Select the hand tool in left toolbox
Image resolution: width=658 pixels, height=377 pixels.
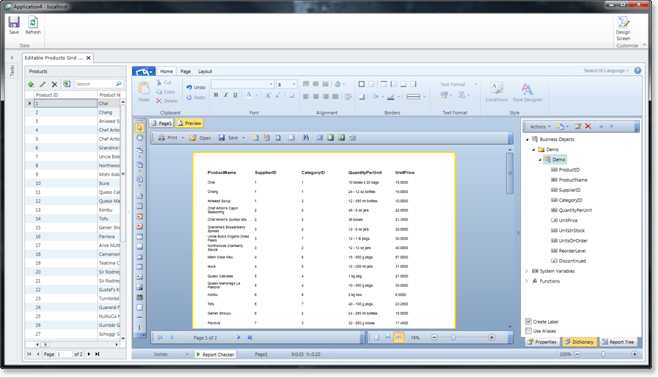point(139,138)
